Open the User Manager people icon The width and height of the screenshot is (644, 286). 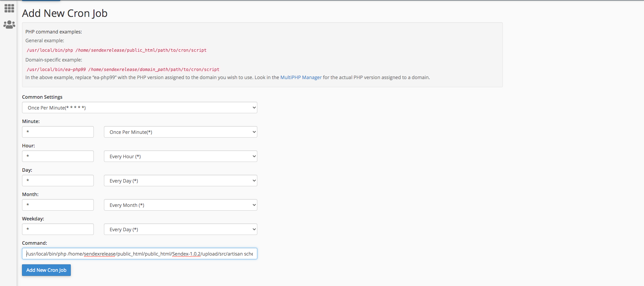tap(9, 25)
